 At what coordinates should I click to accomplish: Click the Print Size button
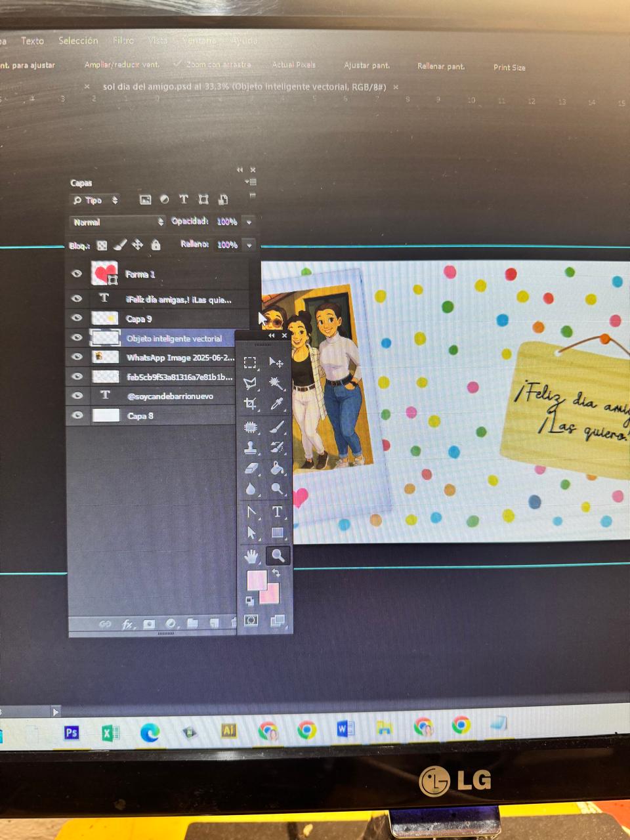509,67
